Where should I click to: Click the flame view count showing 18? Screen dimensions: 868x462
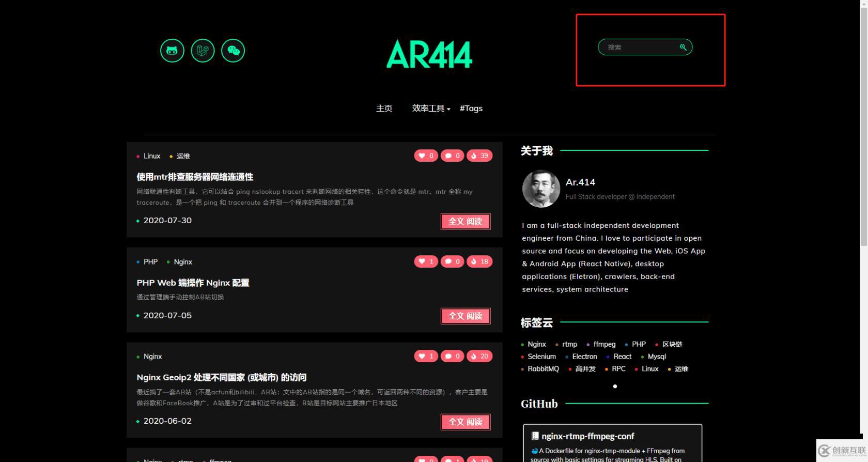(x=479, y=261)
